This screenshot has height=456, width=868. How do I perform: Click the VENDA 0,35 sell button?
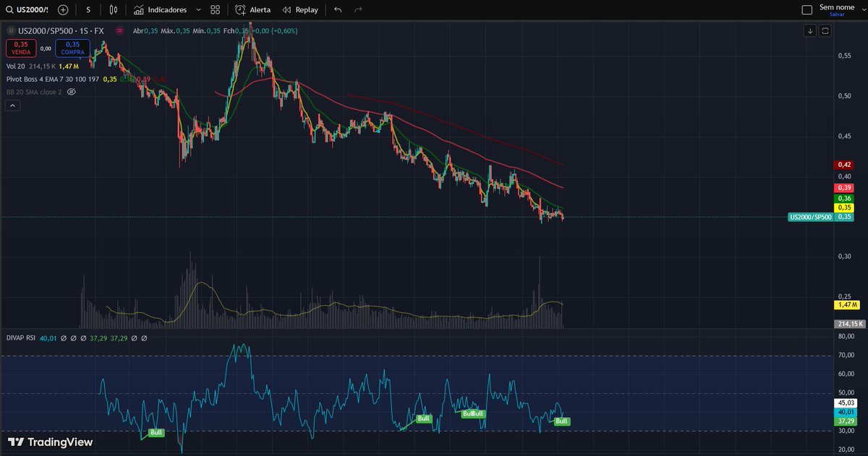click(x=20, y=48)
